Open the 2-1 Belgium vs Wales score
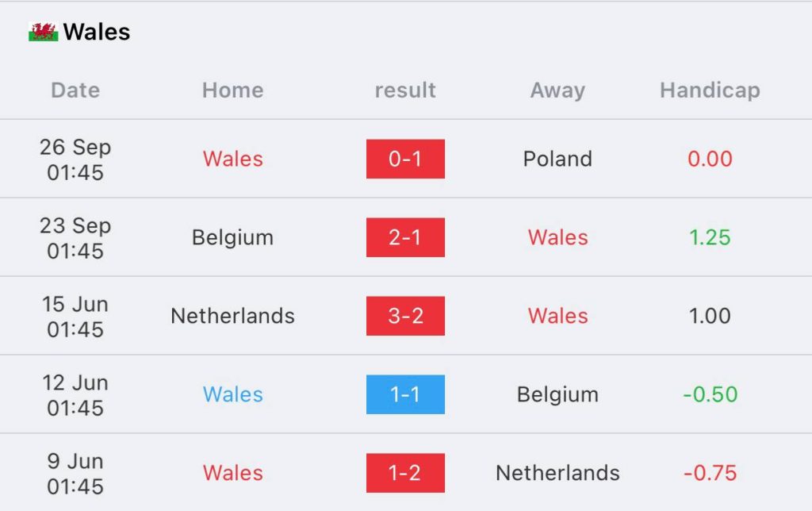The height and width of the screenshot is (511, 812). 405,237
